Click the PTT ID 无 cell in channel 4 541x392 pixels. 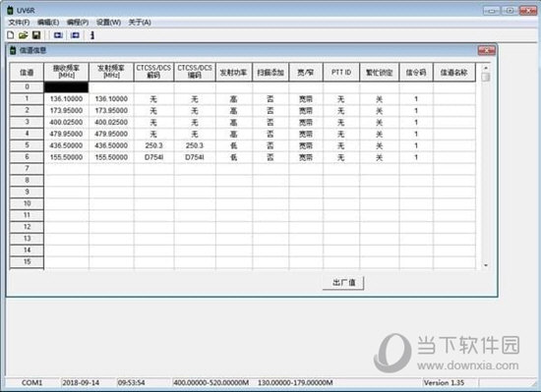tap(341, 134)
